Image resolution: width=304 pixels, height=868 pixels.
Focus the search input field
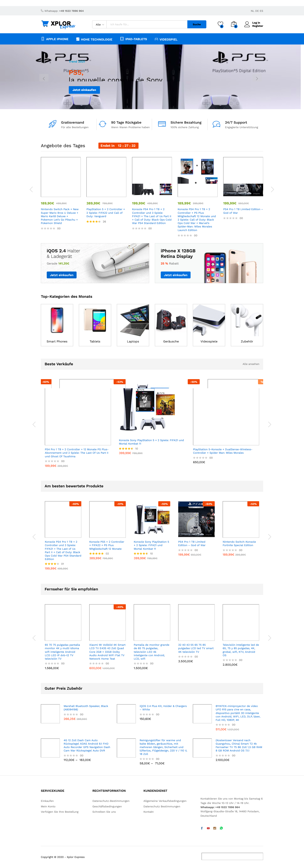(x=147, y=25)
